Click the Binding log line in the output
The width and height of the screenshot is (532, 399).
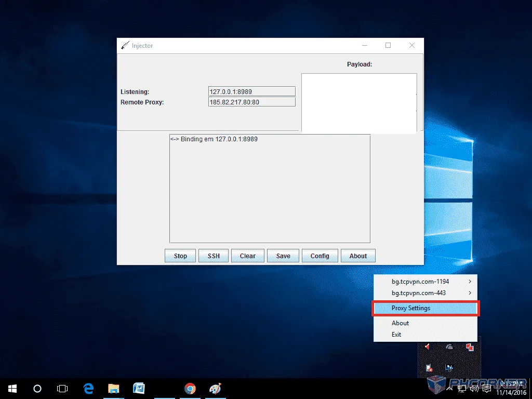(214, 139)
